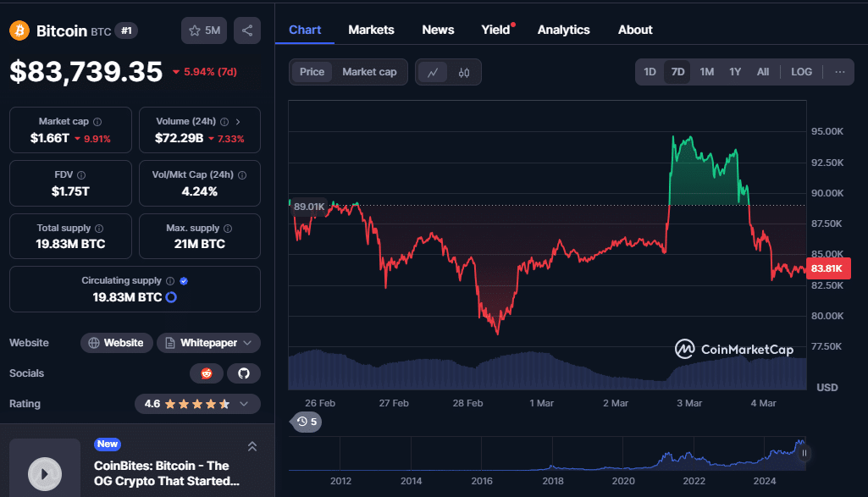868x497 pixels.
Task: Click the document icon in Whitepaper button
Action: point(170,343)
